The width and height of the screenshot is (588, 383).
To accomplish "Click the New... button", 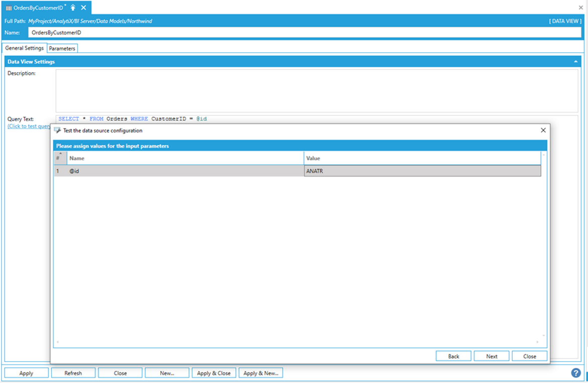I will pos(167,373).
